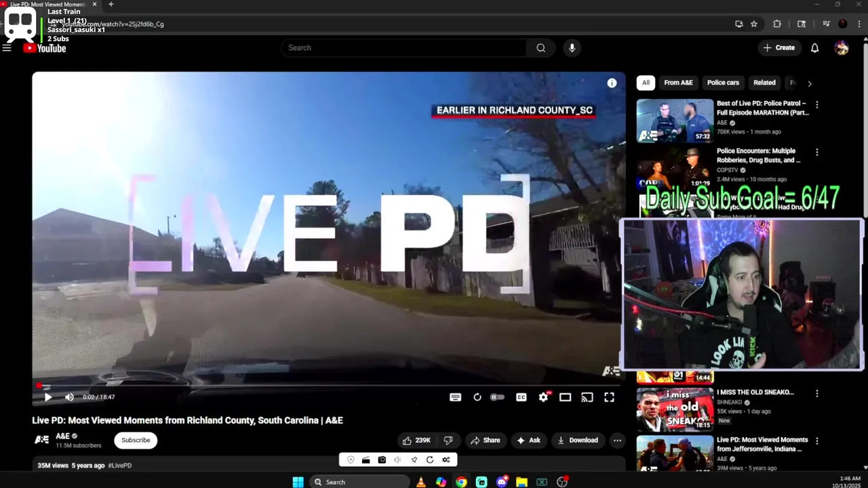
Task: Open the Chrome extensions puzzle icon
Action: [x=777, y=24]
